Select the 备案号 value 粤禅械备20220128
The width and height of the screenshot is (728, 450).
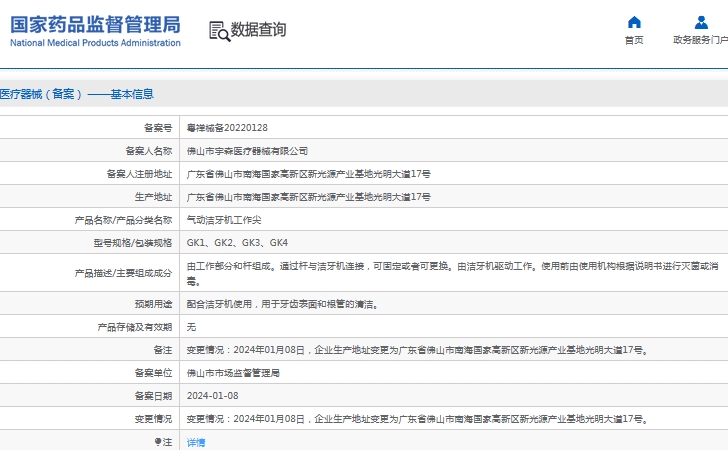coord(227,128)
